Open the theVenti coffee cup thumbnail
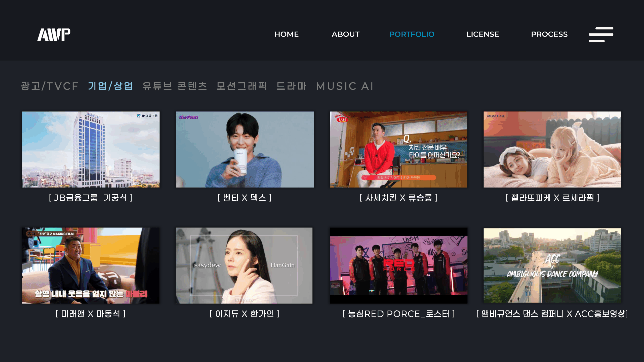Screen dimensions: 644x362 245,149
